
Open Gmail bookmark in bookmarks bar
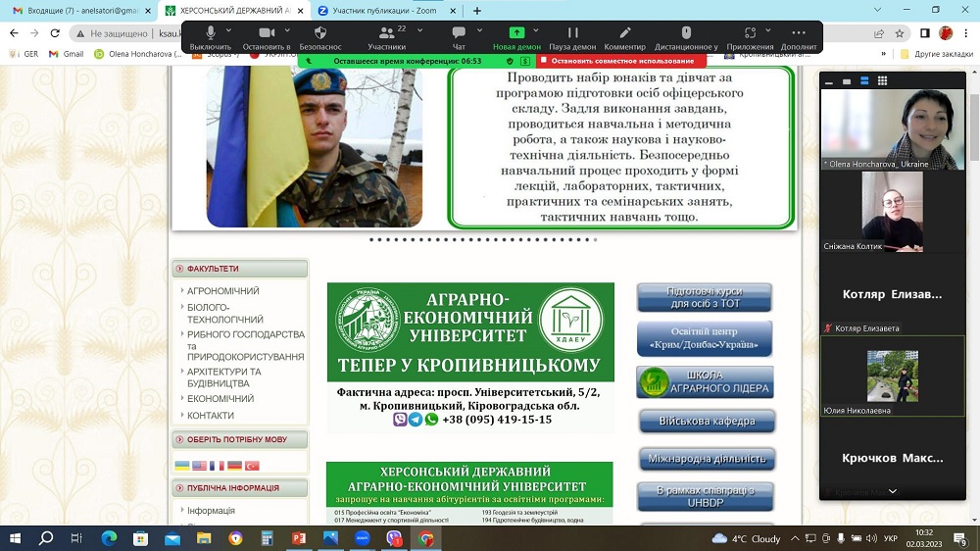67,54
